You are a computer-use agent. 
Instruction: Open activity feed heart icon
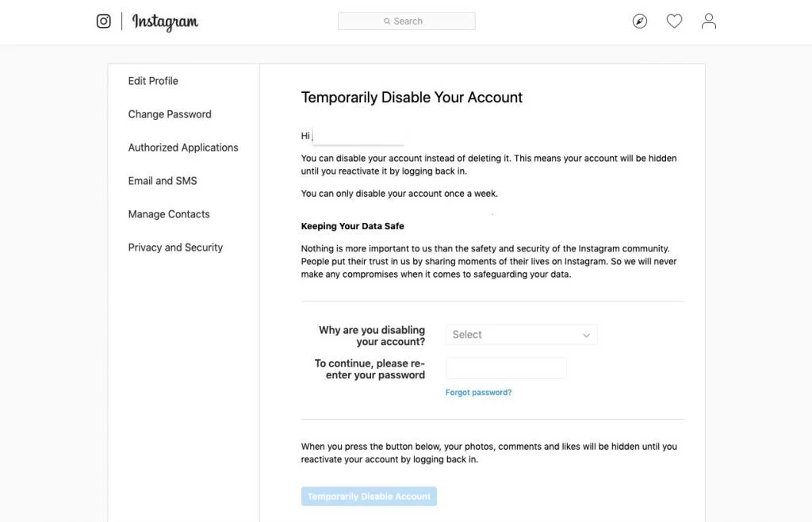tap(674, 21)
